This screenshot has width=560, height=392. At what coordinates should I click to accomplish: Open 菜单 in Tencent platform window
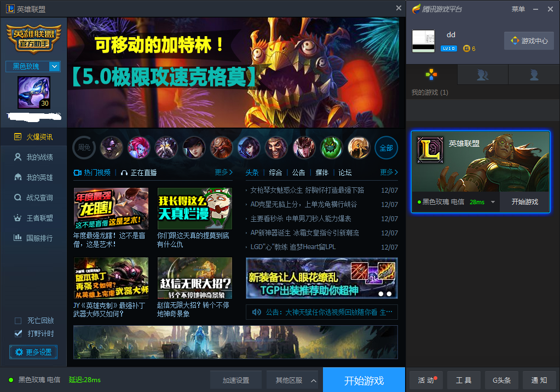tap(518, 9)
